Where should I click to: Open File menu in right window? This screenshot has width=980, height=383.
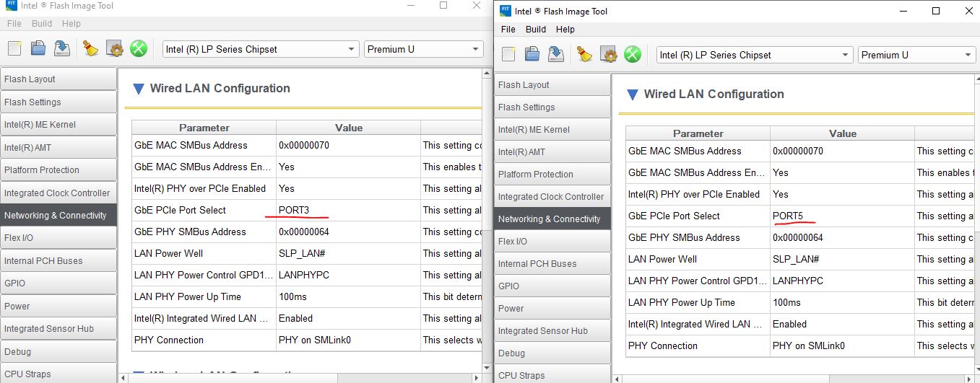coord(508,30)
